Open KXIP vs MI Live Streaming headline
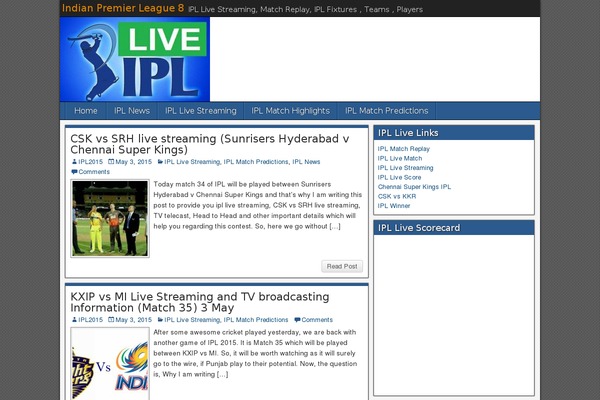The width and height of the screenshot is (600, 400). tap(200, 302)
